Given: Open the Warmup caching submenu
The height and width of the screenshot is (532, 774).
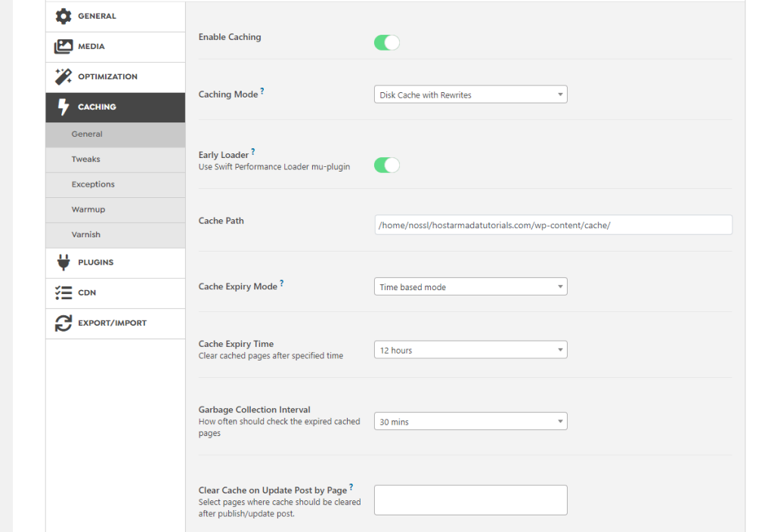Looking at the screenshot, I should click(x=116, y=210).
